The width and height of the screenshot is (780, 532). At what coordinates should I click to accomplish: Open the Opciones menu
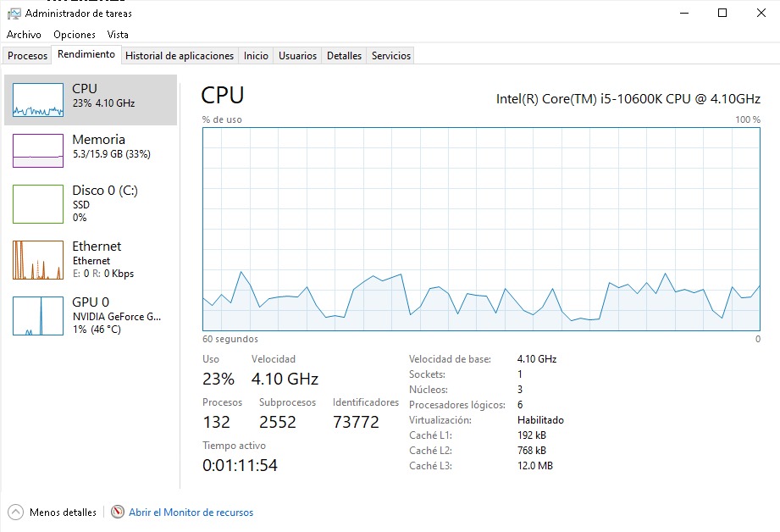75,35
